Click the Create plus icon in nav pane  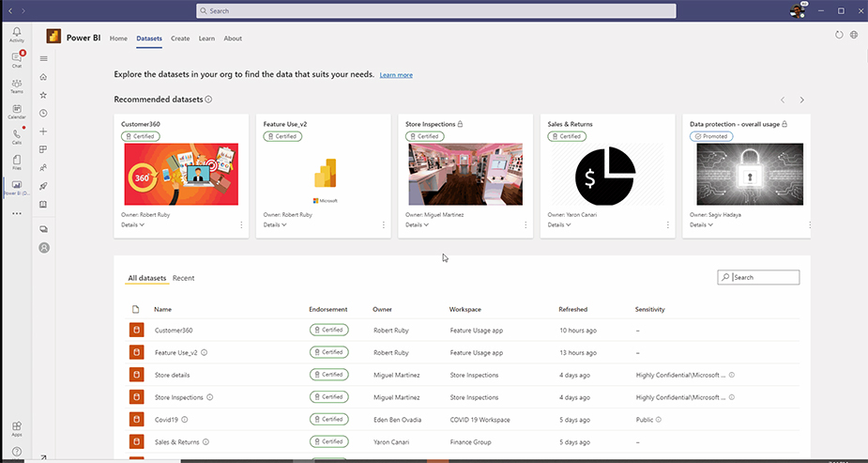coord(44,131)
